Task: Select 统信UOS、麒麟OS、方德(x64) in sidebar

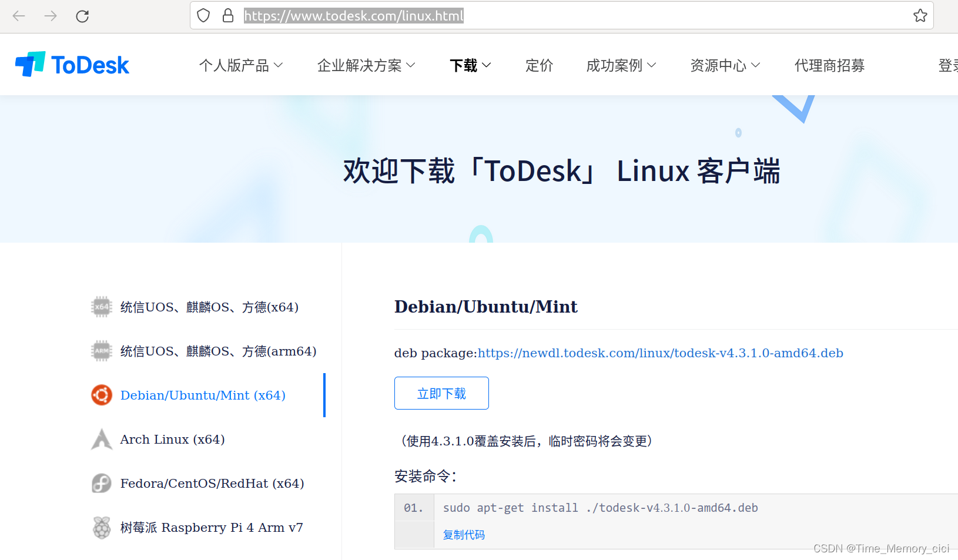Action: pos(209,307)
